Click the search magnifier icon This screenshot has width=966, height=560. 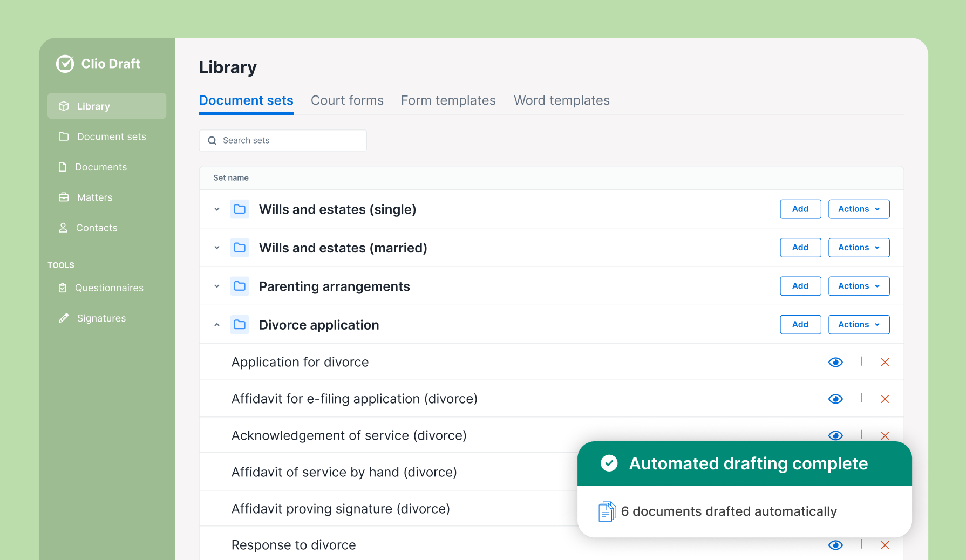point(212,140)
